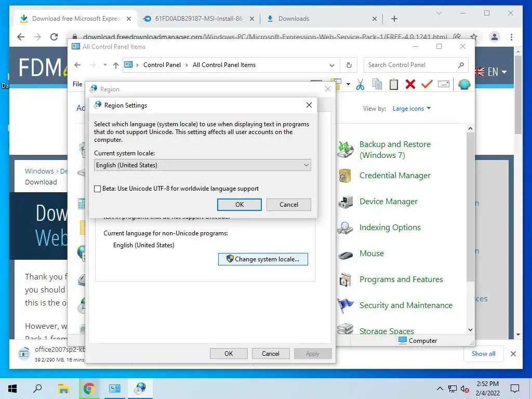
Task: Click the blue shell icon in toolbar
Action: 464,84
